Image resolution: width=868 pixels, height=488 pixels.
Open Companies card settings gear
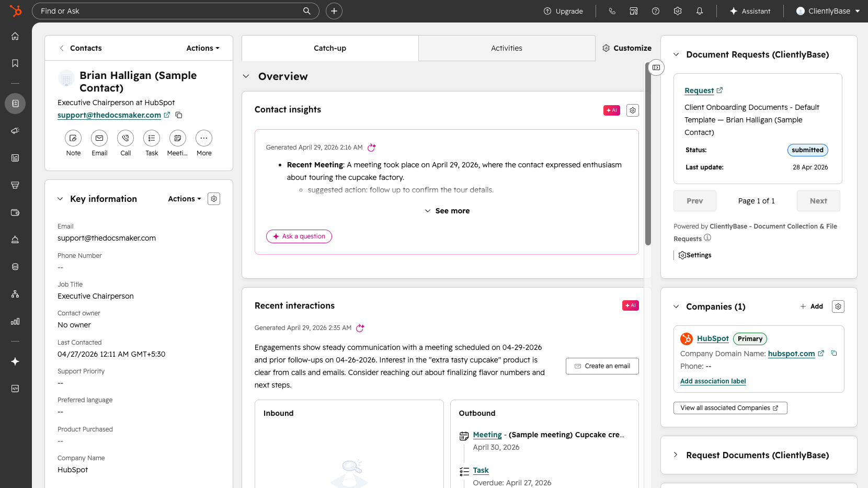[838, 307]
